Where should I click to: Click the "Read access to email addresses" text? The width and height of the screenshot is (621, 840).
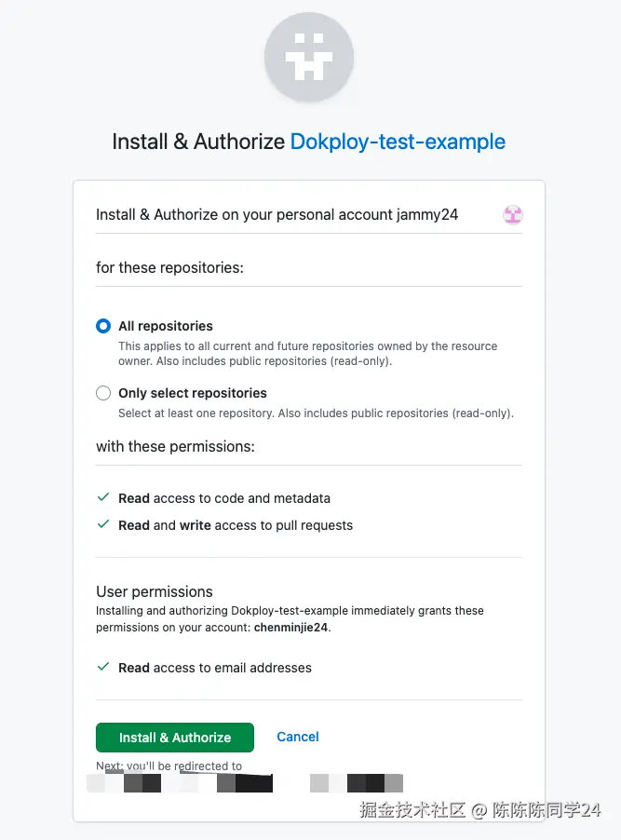click(x=215, y=668)
